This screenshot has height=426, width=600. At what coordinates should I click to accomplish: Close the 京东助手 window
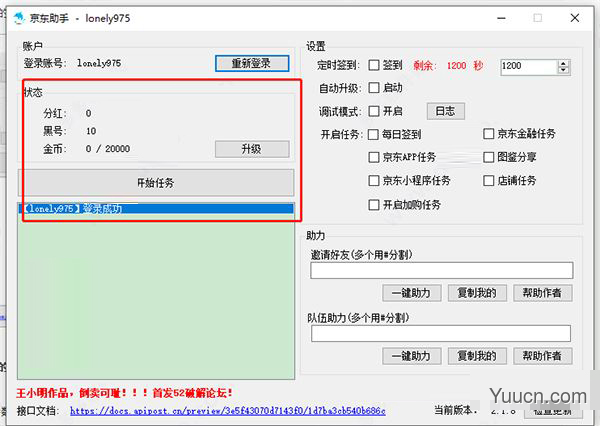tap(575, 18)
